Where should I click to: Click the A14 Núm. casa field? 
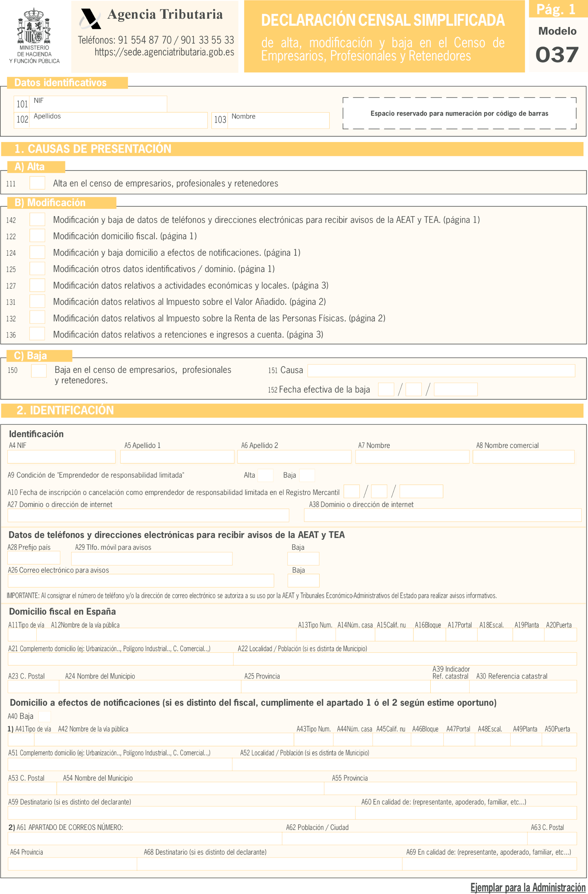point(355,634)
